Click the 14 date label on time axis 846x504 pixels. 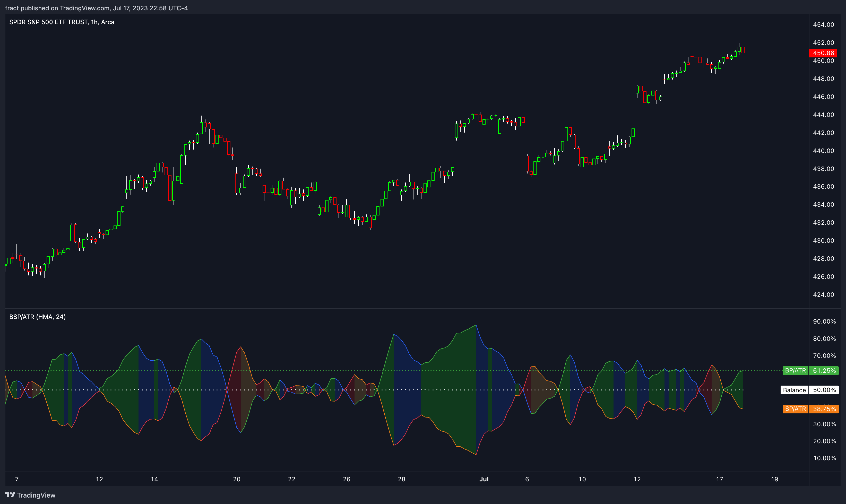click(154, 479)
